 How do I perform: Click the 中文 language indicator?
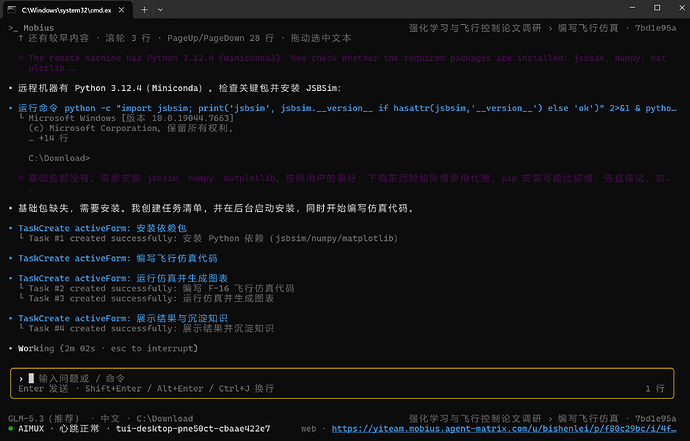(x=110, y=419)
